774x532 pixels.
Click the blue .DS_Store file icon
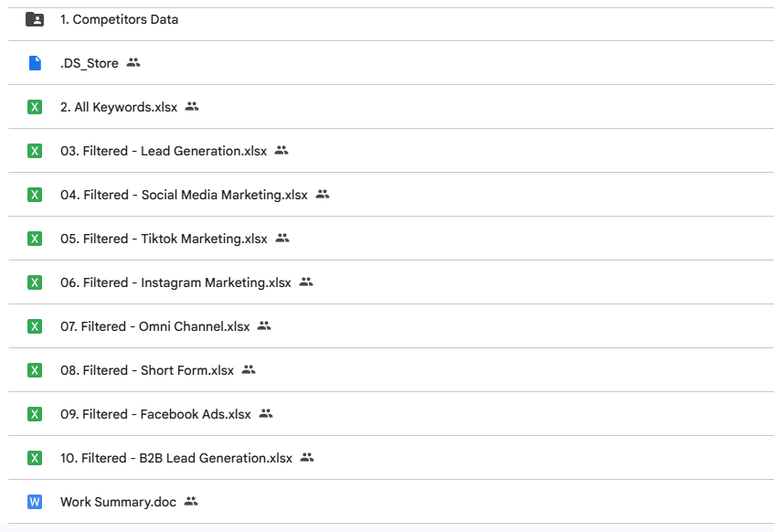(35, 63)
